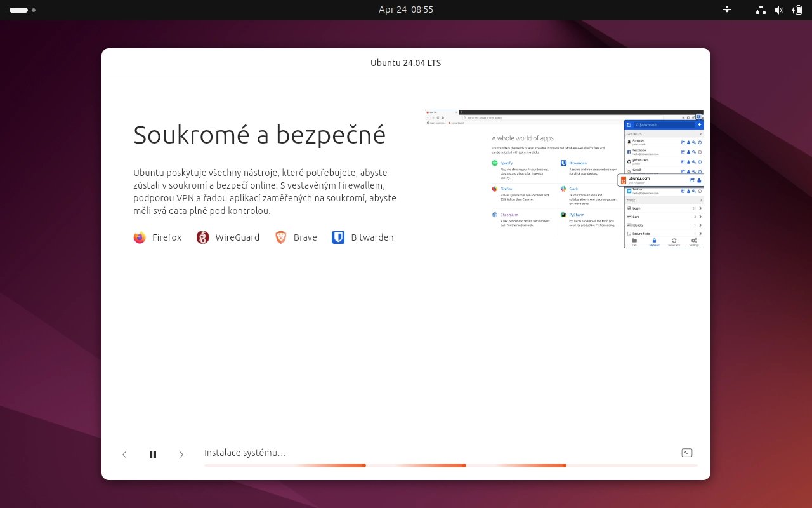This screenshot has height=508, width=812.
Task: Click the installation progress bar
Action: click(x=451, y=465)
